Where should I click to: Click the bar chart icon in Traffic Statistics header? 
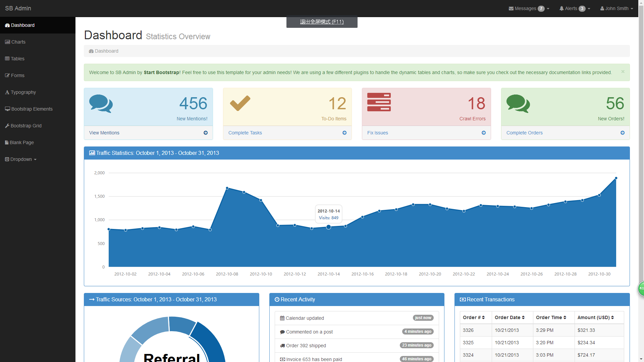[92, 153]
